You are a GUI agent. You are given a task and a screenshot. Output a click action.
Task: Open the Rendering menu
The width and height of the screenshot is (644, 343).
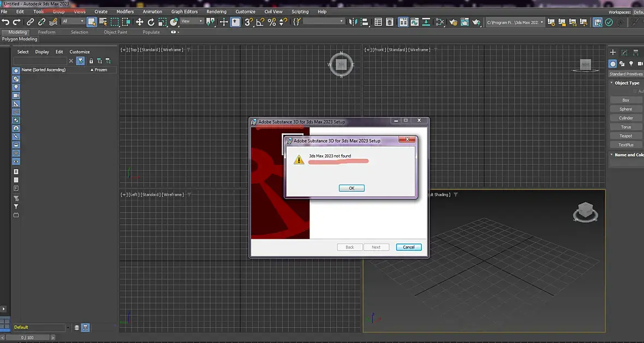(217, 11)
